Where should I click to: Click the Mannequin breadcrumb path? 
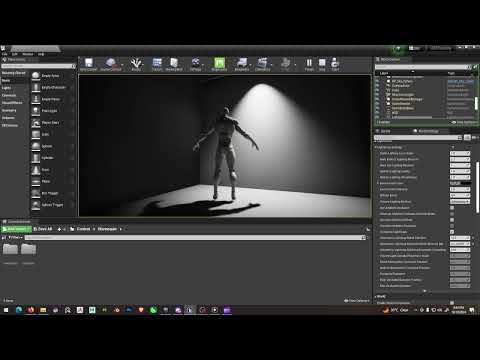click(107, 229)
